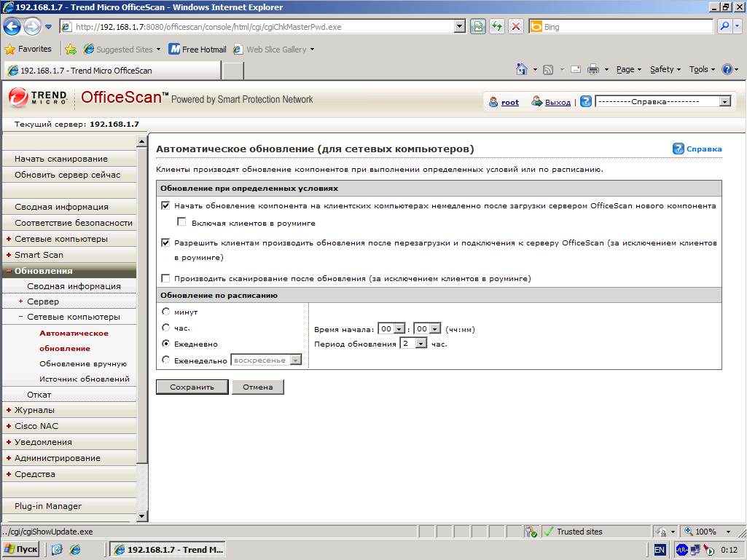Click the URL address bar field
The image size is (747, 560).
coord(263,27)
